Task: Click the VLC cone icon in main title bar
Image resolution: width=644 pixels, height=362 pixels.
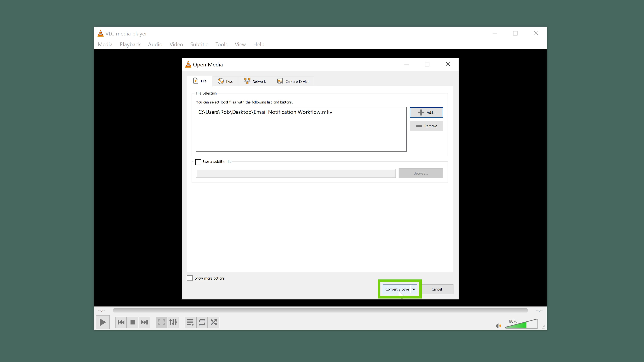Action: click(x=100, y=33)
